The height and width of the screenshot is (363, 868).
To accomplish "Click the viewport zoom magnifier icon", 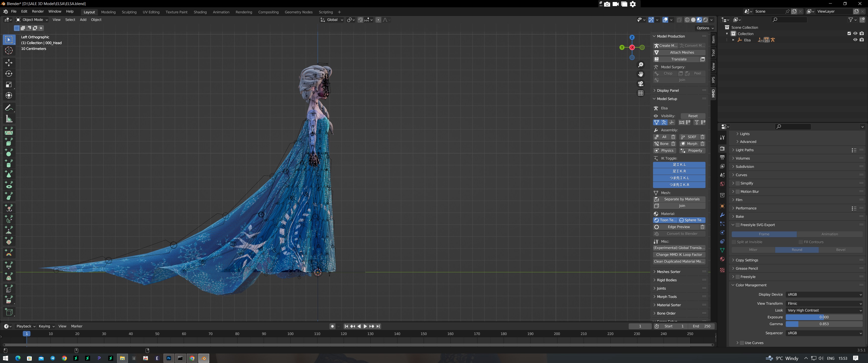I will coord(641,65).
